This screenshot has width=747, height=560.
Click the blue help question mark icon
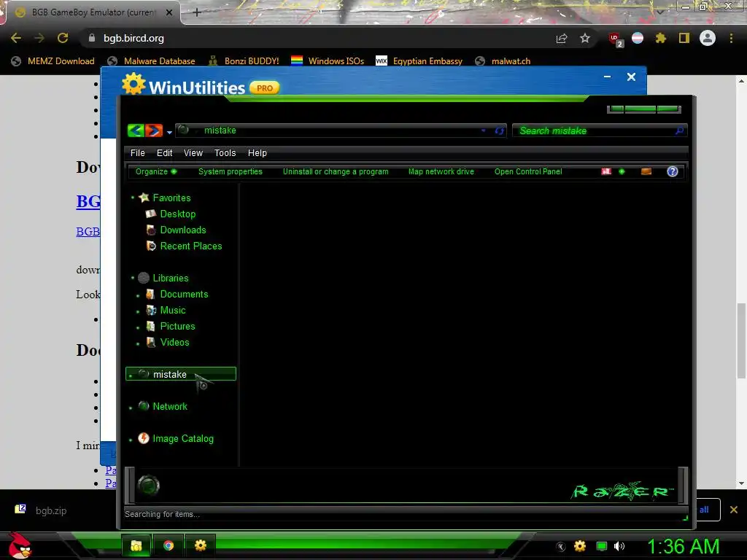click(672, 171)
